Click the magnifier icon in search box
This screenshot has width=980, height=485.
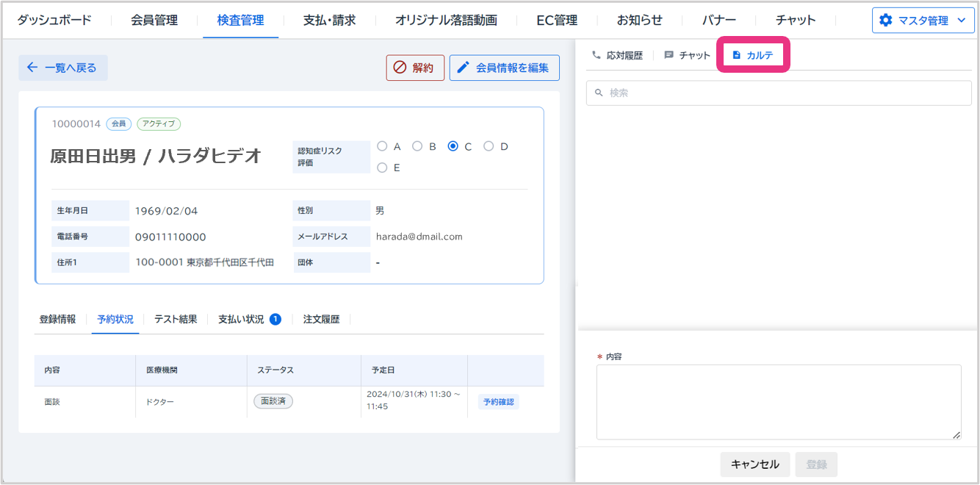(x=599, y=93)
